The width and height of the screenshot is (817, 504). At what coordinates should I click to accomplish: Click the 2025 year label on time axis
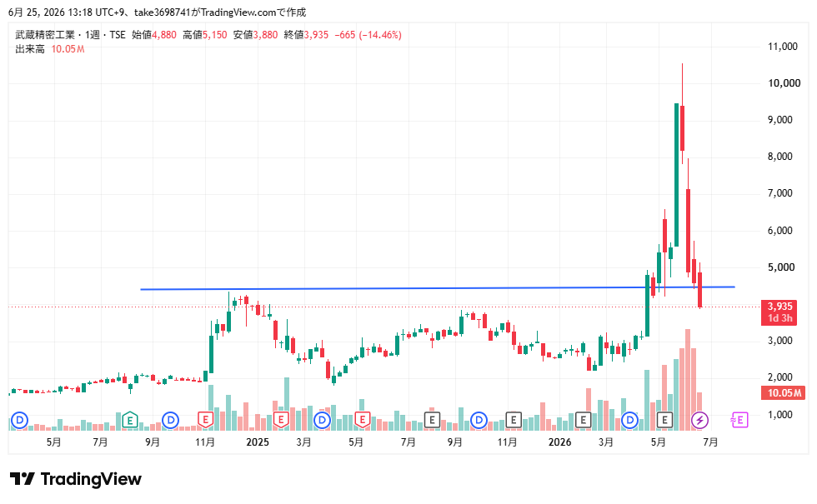[x=258, y=442]
